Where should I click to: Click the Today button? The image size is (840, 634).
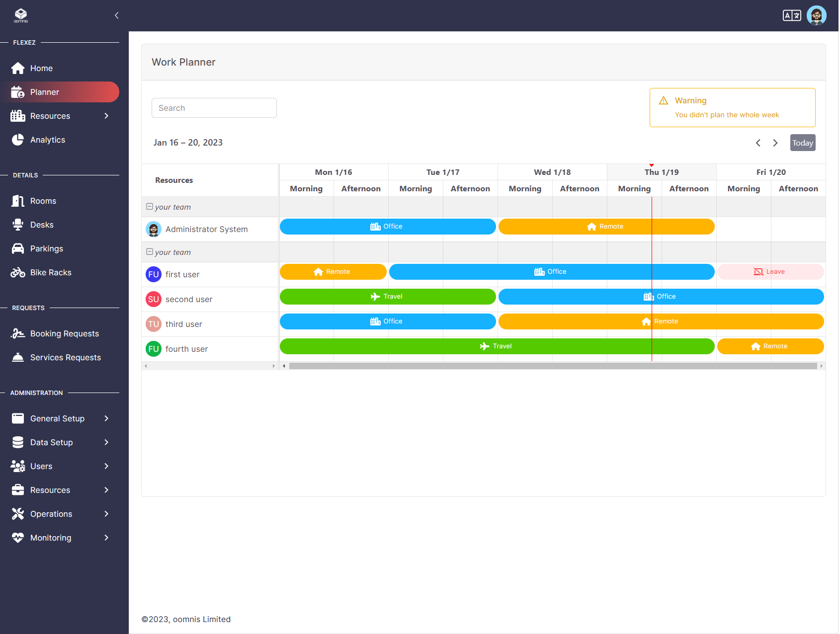pos(802,143)
